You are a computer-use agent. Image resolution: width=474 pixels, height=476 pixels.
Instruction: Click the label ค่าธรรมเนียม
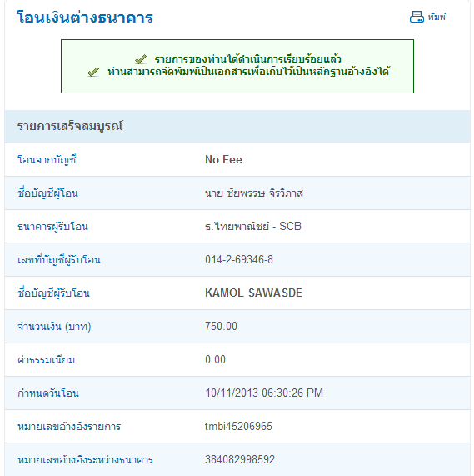pos(46,360)
